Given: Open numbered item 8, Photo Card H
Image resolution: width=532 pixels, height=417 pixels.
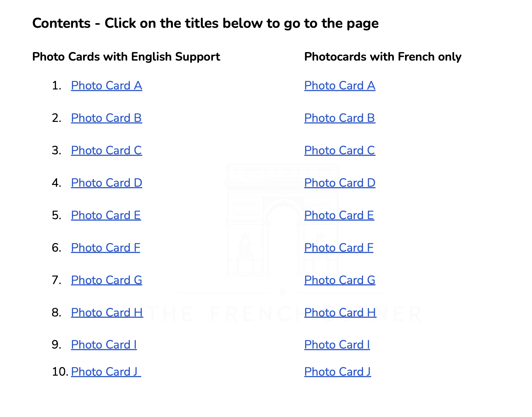Looking at the screenshot, I should 107,313.
